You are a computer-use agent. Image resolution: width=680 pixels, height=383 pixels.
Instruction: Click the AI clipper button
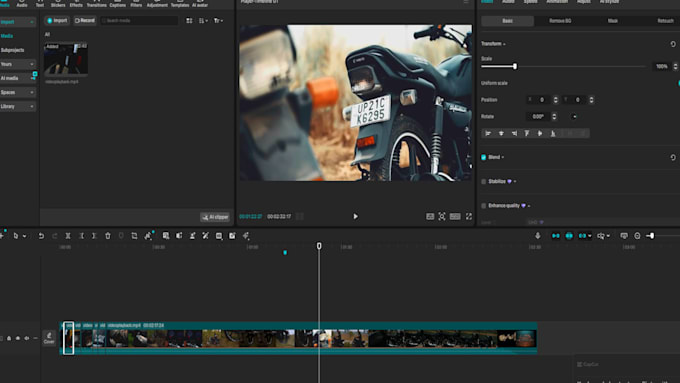tap(215, 217)
